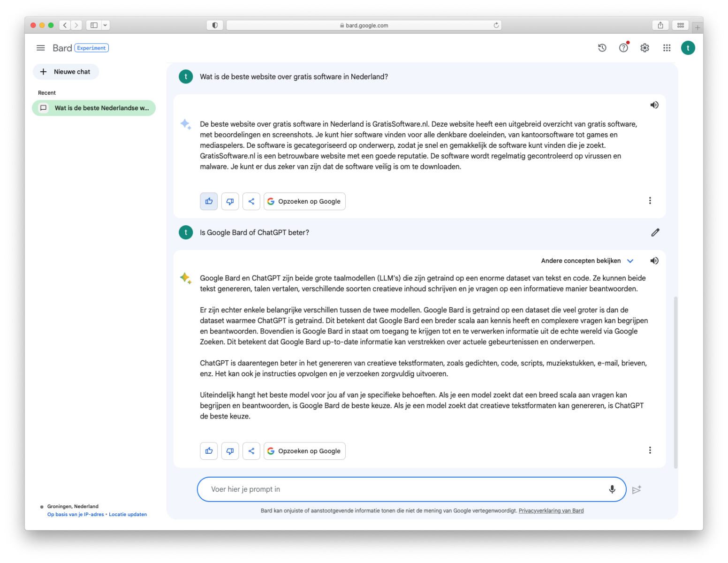Image resolution: width=728 pixels, height=563 pixels.
Task: Click the microphone in the prompt box
Action: click(612, 489)
